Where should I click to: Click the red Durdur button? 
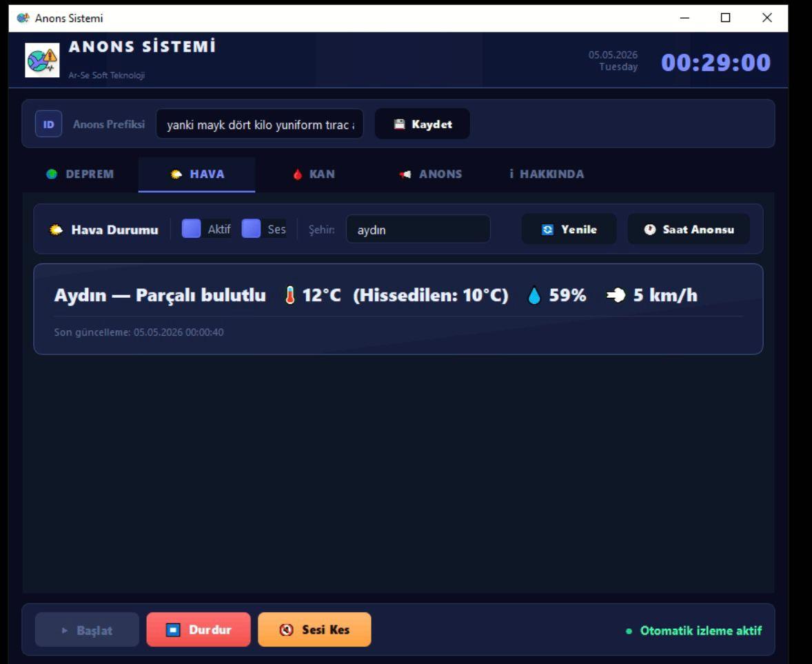[x=199, y=630]
